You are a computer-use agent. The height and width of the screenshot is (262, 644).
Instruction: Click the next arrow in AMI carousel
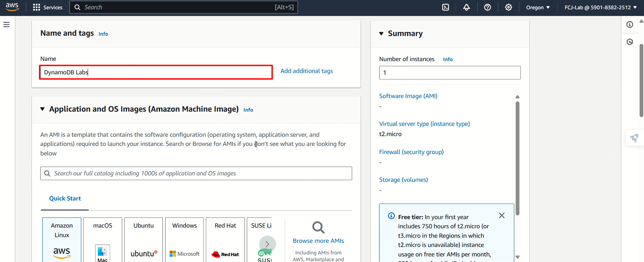click(x=267, y=244)
